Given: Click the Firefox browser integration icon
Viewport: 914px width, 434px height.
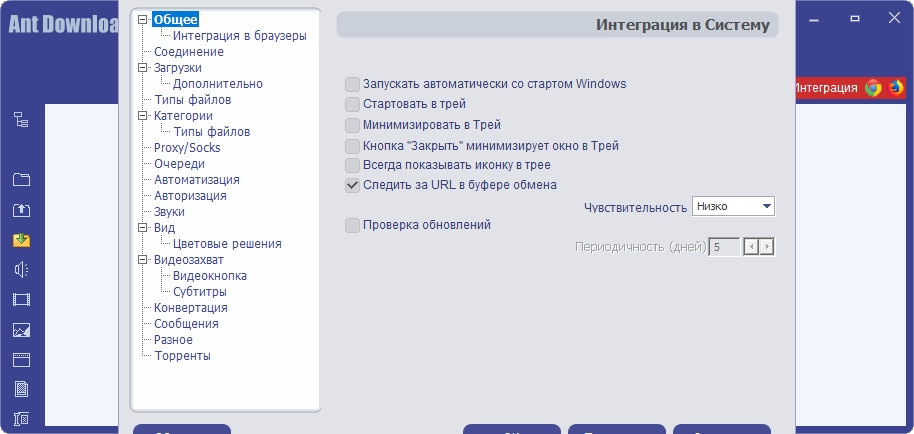Looking at the screenshot, I should 895,88.
